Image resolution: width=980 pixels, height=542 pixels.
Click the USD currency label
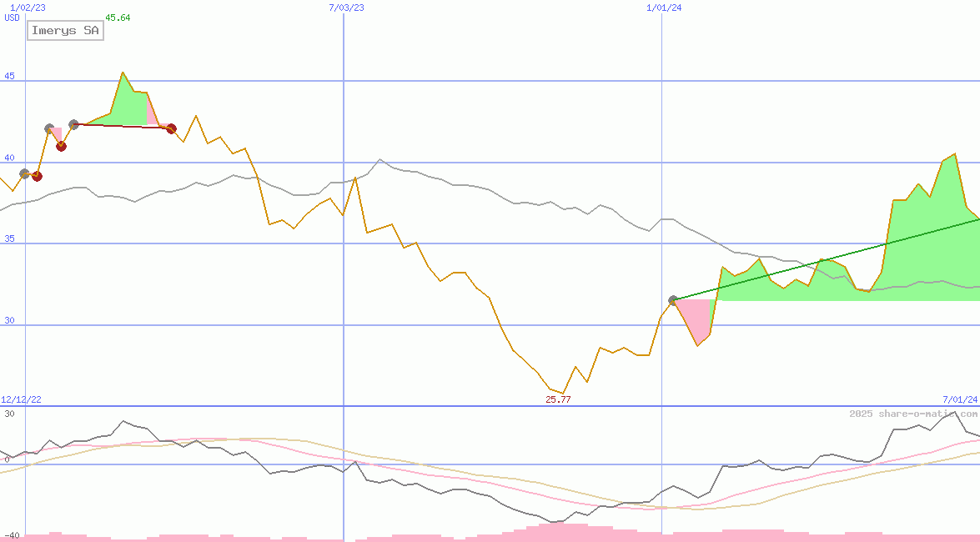coord(13,18)
